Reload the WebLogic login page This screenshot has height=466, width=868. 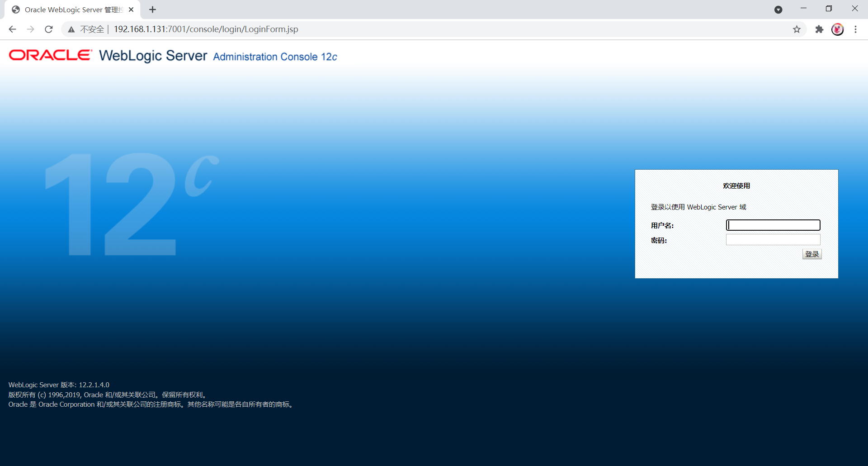pyautogui.click(x=49, y=29)
